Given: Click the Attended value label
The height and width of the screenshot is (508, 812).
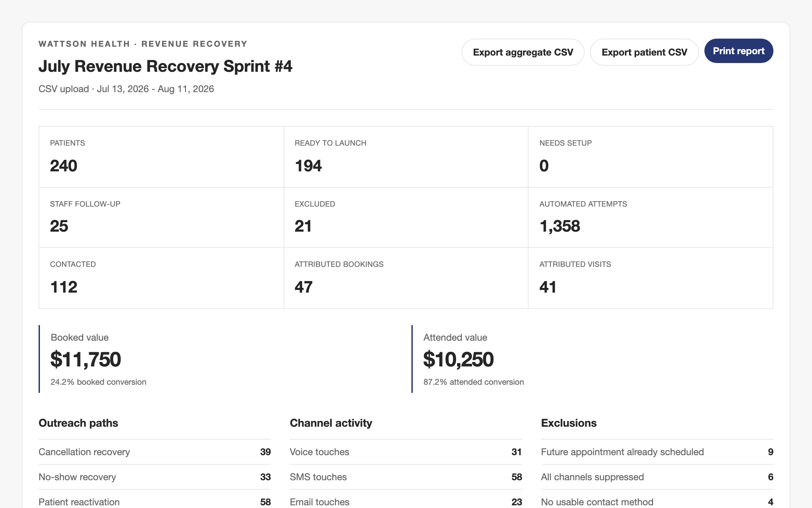Looking at the screenshot, I should [455, 337].
